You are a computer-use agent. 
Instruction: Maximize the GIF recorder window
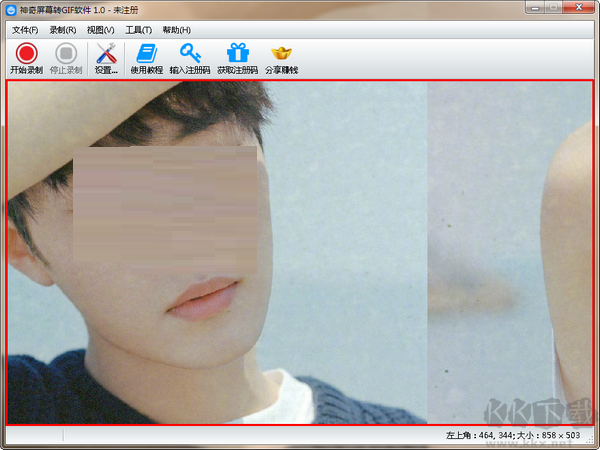(551, 8)
